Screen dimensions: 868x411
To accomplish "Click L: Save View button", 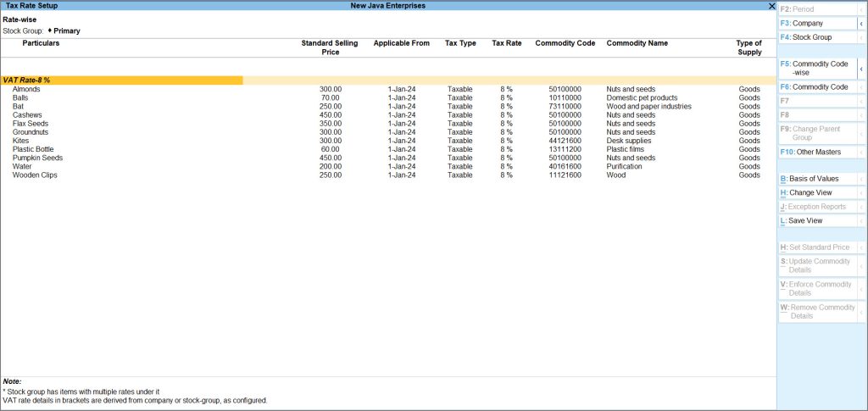I will (818, 220).
